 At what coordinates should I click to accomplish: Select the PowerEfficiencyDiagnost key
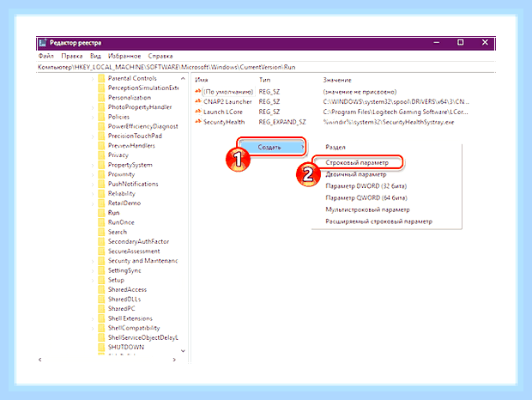pos(142,126)
